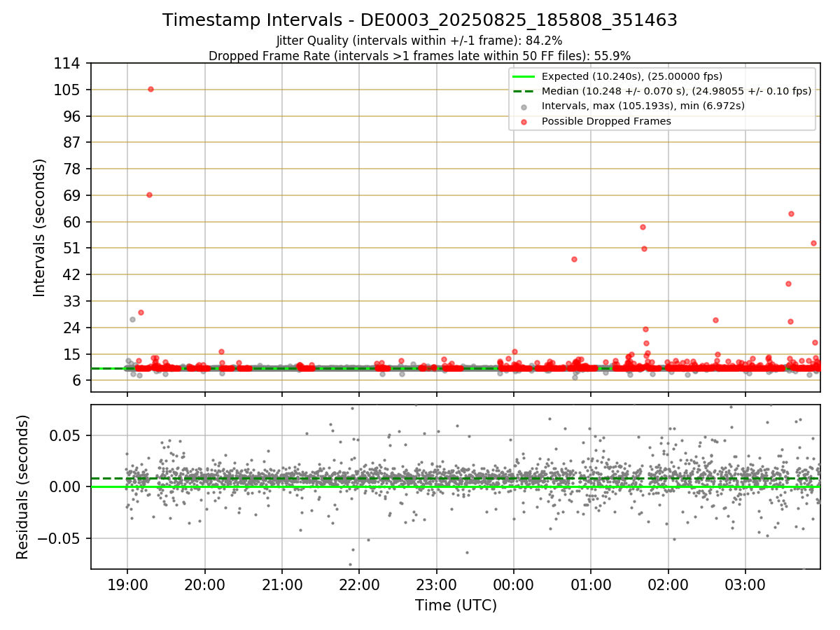Click the grey interval dot near 27 seconds
Viewport: 840px width, 630px height.
pyautogui.click(x=132, y=319)
